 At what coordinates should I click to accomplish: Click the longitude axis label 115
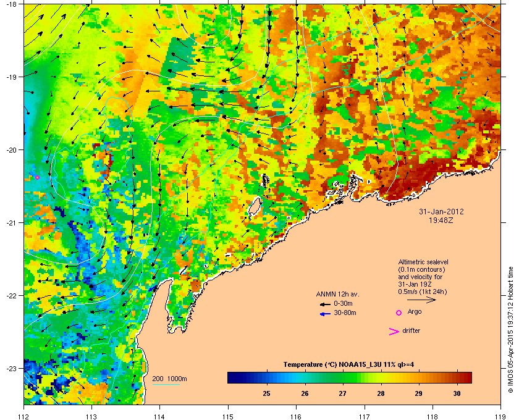tap(228, 416)
